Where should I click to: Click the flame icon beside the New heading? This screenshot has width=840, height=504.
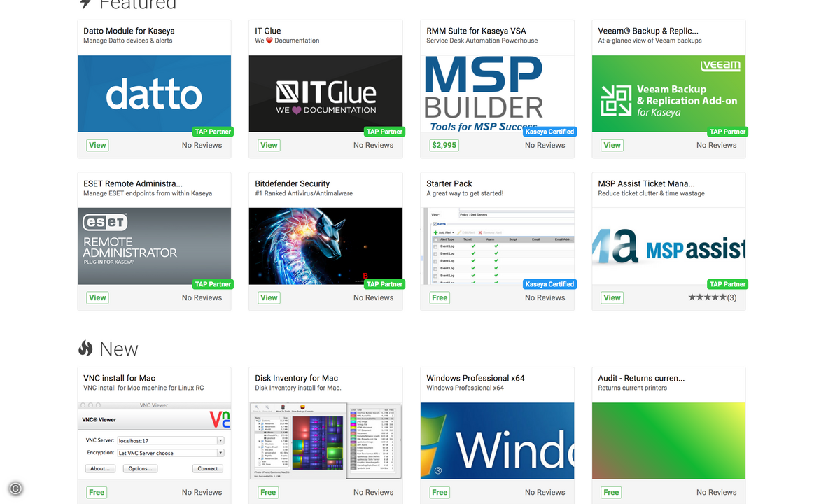click(85, 348)
